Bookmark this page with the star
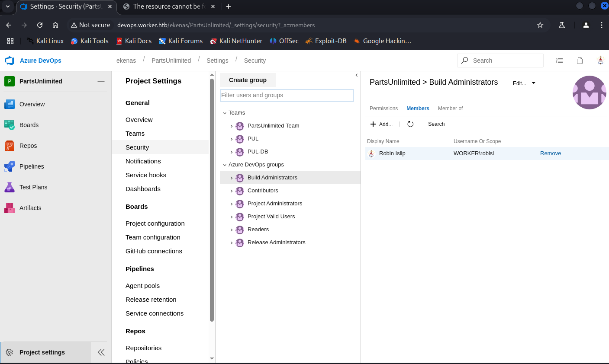Viewport: 609px width, 364px height. coord(540,25)
